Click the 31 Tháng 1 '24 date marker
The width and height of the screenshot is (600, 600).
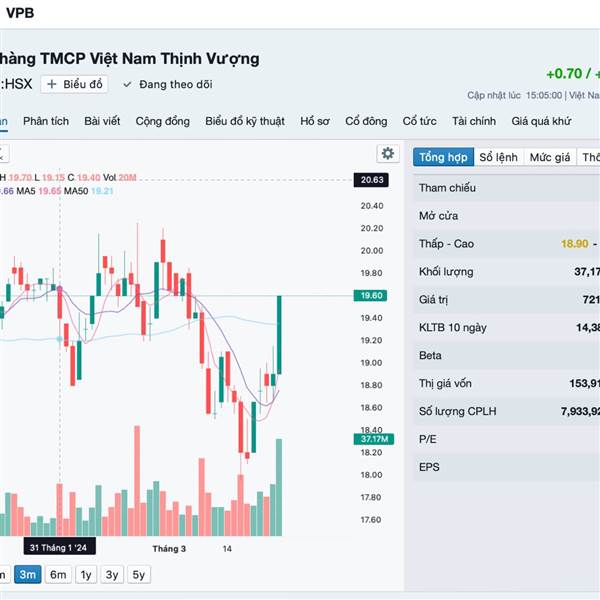pos(60,549)
